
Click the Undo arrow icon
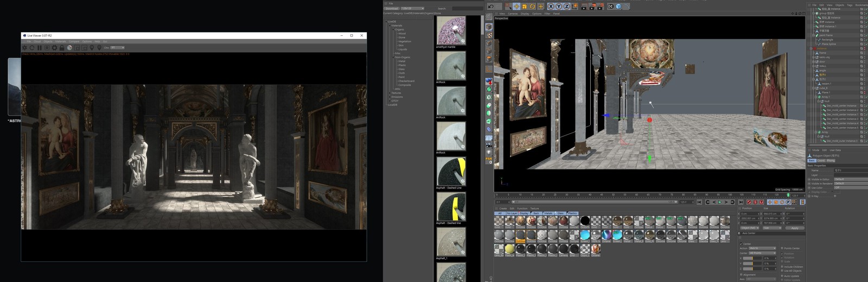coord(491,7)
